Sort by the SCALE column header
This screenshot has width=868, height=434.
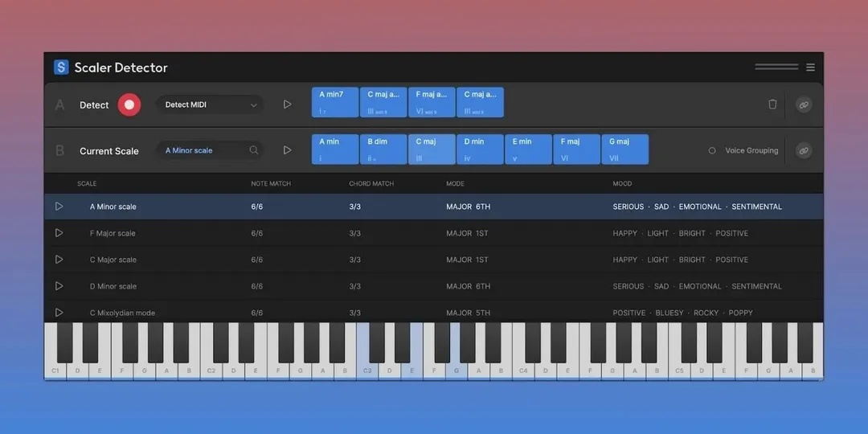tap(87, 184)
